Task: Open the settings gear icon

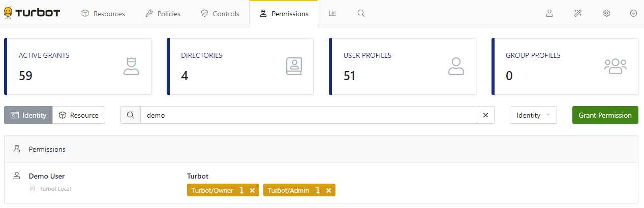Action: pos(606,14)
